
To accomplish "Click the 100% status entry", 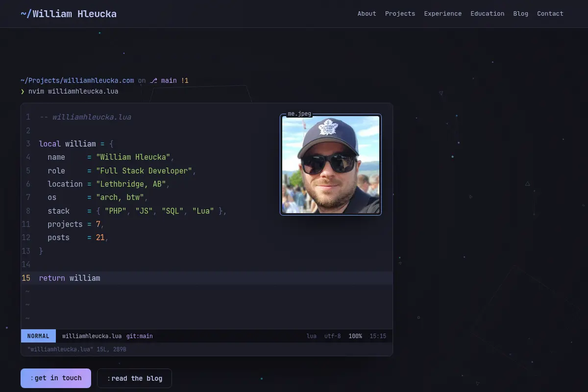I will click(x=355, y=336).
